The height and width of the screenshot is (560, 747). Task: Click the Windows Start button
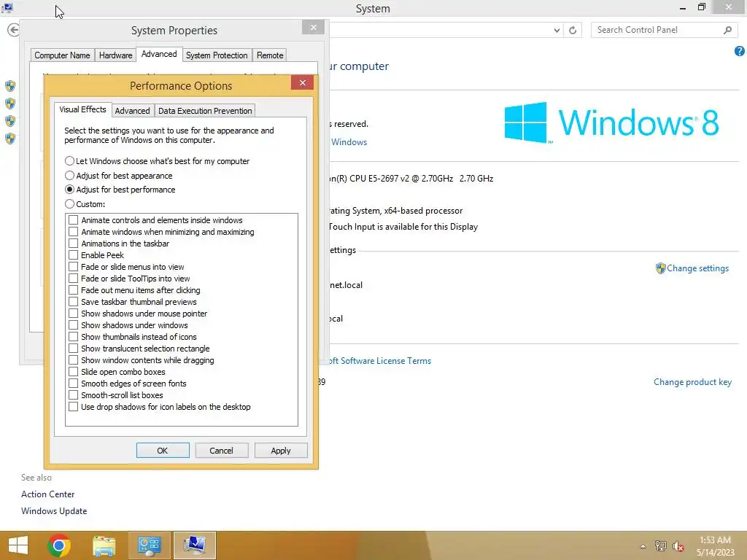coord(18,545)
